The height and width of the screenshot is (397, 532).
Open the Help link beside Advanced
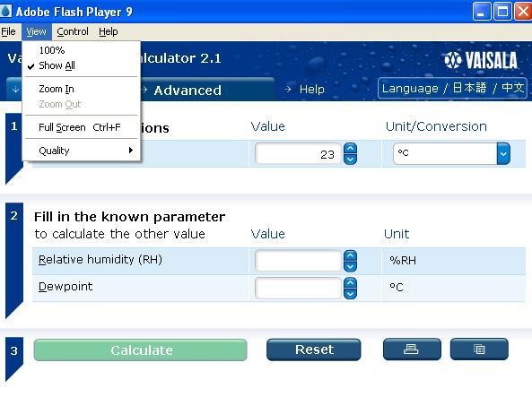[305, 89]
